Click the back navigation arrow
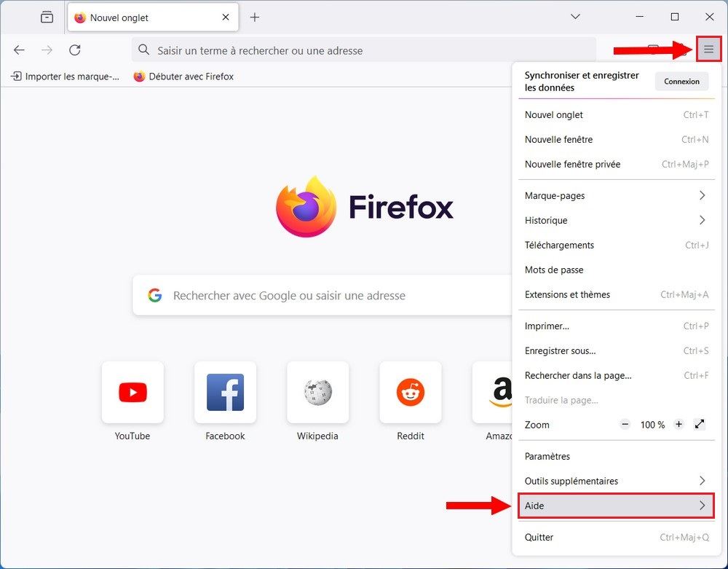The image size is (728, 569). tap(18, 50)
